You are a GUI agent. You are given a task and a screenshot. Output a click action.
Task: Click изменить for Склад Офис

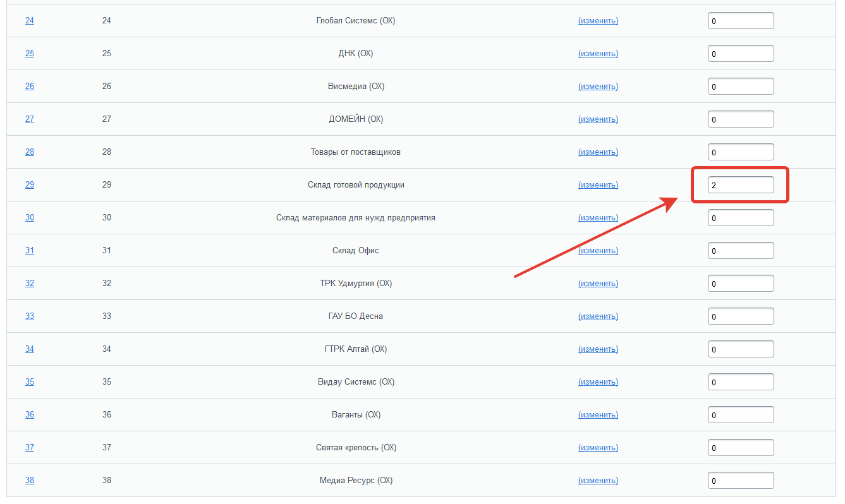point(598,251)
